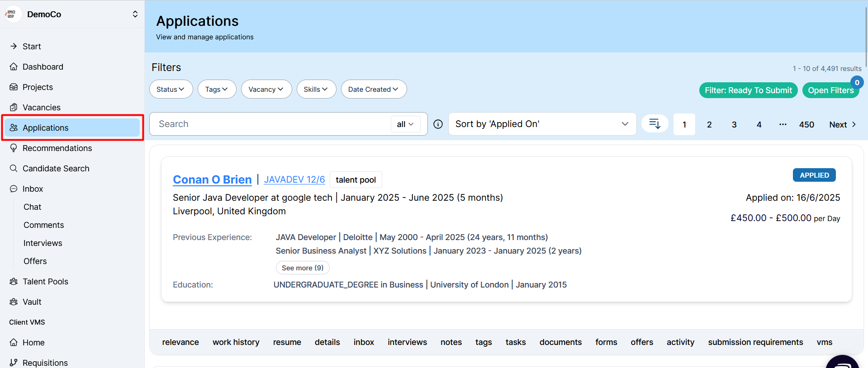Open the JAVADEV 12/6 vacancy link

294,179
